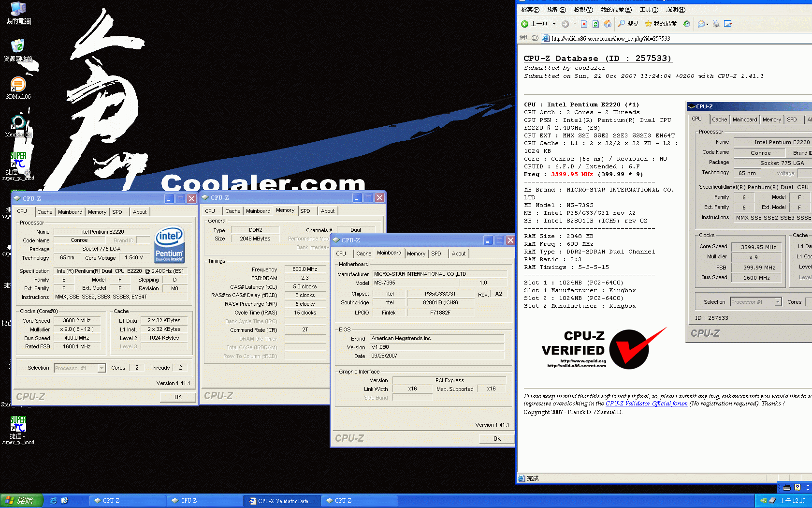The image size is (812, 508).
Task: Select the super_pi_mod shortcut at desktop bottom
Action: pyautogui.click(x=18, y=430)
